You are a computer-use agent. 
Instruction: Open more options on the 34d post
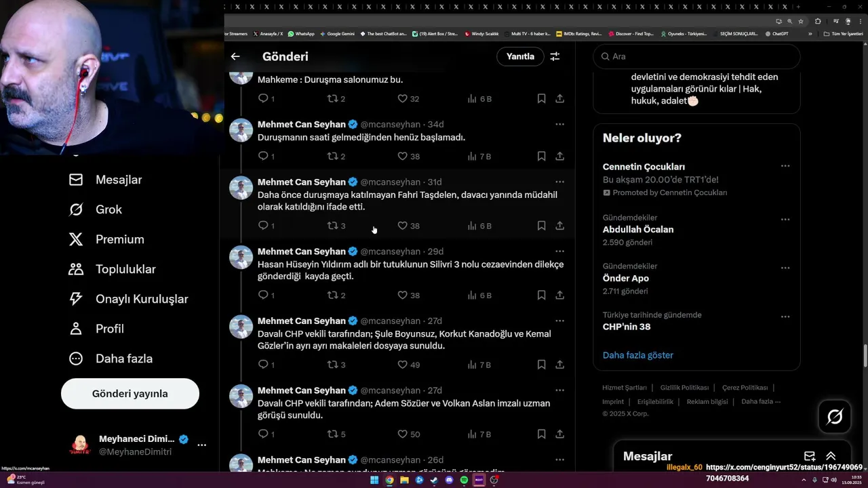[559, 124]
